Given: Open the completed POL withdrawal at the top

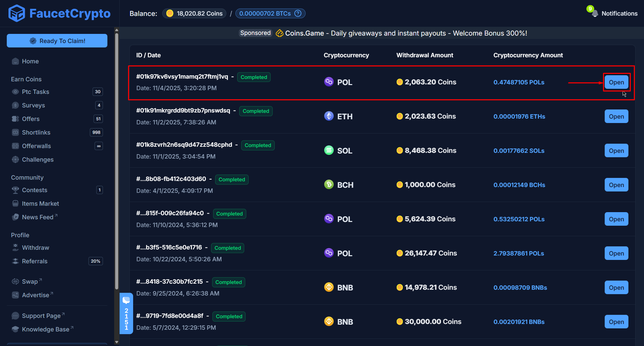Looking at the screenshot, I should pos(616,82).
